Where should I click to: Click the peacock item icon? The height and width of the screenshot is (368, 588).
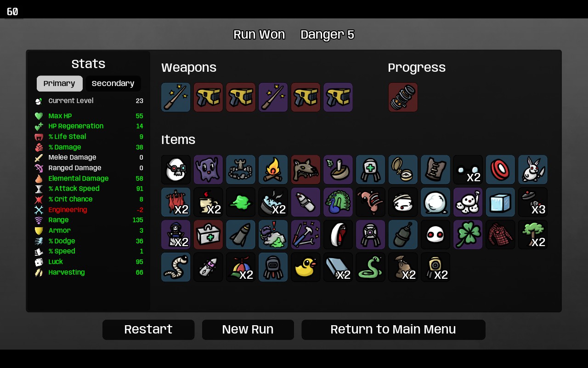pyautogui.click(x=338, y=202)
